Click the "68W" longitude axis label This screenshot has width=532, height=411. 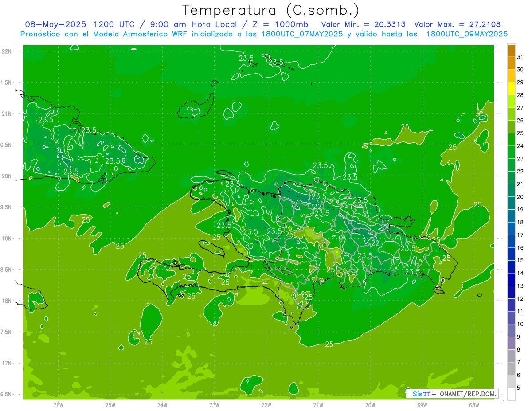coord(474,405)
